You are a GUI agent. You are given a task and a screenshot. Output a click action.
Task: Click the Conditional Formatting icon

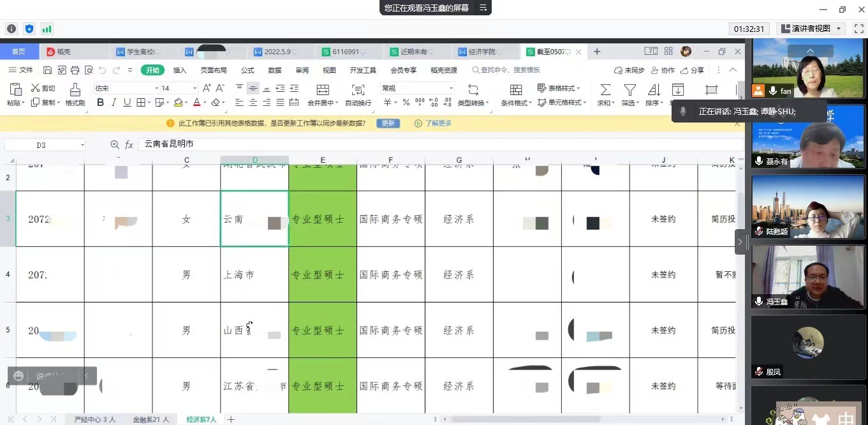515,89
